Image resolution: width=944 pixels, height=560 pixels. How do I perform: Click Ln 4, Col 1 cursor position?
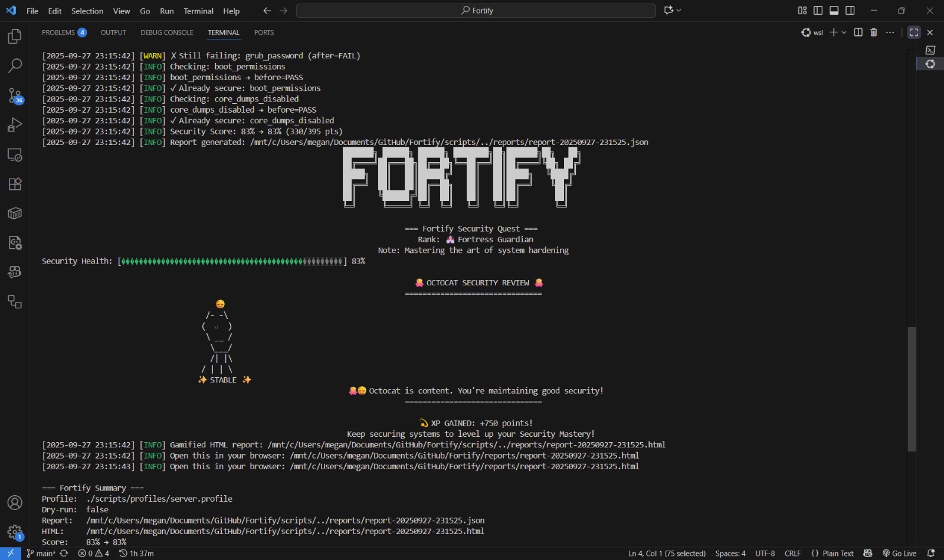point(667,554)
